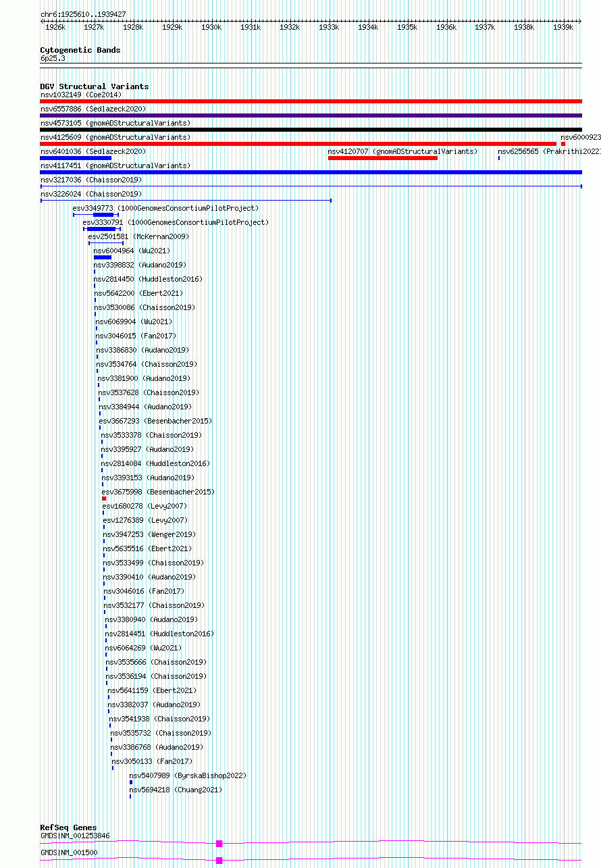This screenshot has width=601, height=868.
Task: Click nsv3535666 (Chaisson2019) label
Action: point(156,662)
